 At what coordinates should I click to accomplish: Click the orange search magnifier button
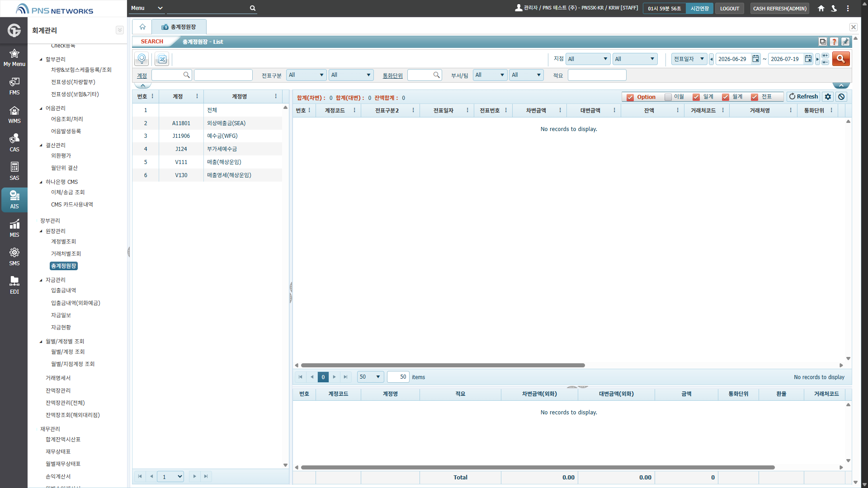point(841,59)
